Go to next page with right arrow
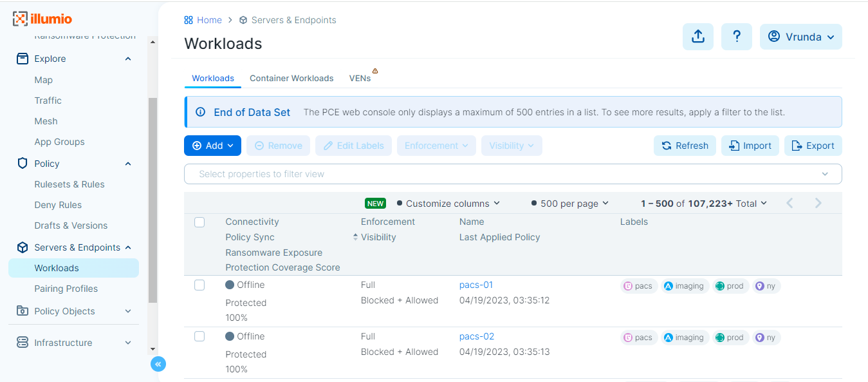The height and width of the screenshot is (382, 868). pos(818,204)
